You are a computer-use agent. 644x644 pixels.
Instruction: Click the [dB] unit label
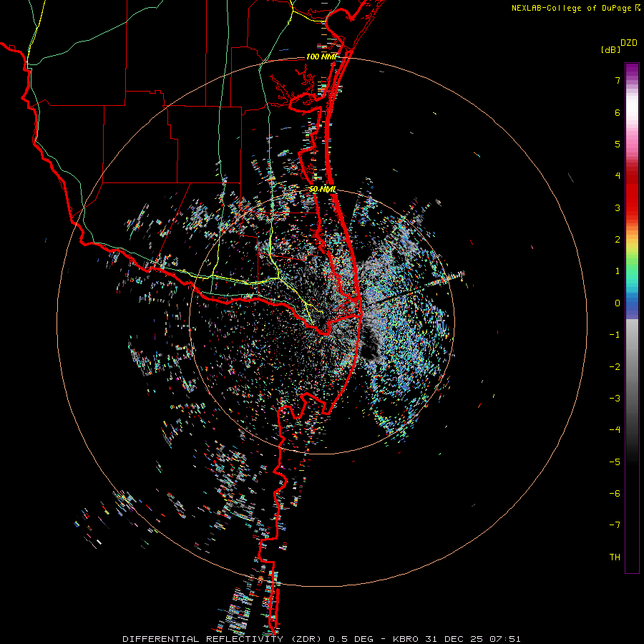[611, 49]
